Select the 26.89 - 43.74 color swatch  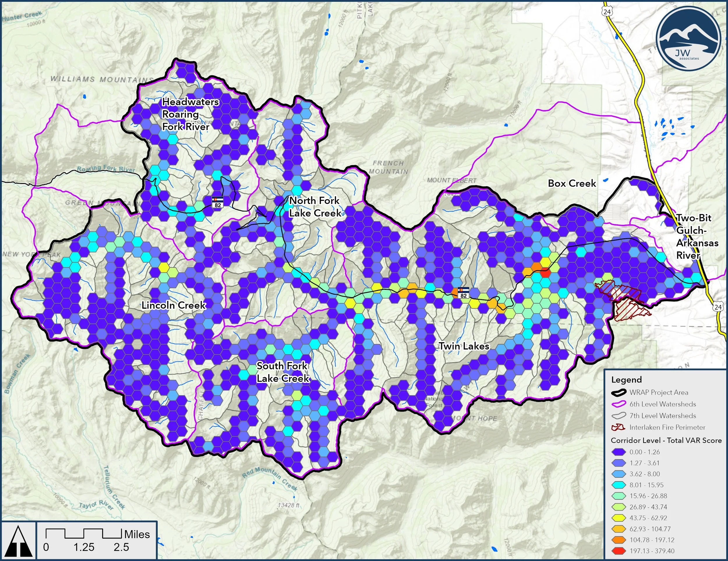point(619,507)
